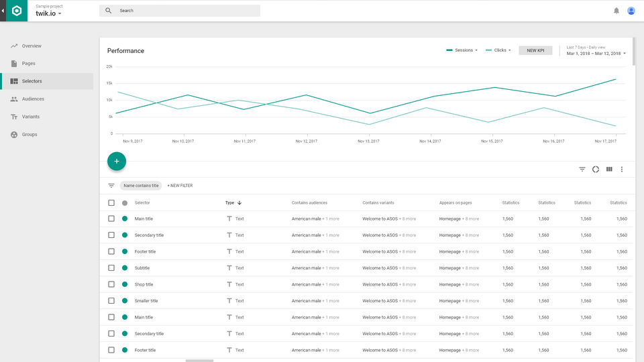Expand '+ 8 more' pages in Smaller title row
Image resolution: width=644 pixels, height=362 pixels.
(471, 301)
